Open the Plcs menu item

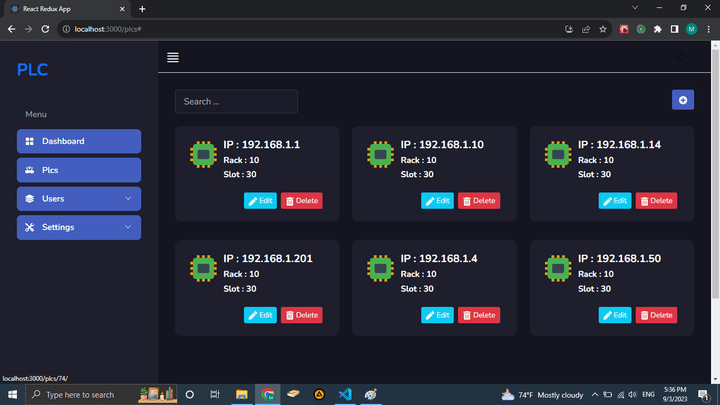point(79,170)
